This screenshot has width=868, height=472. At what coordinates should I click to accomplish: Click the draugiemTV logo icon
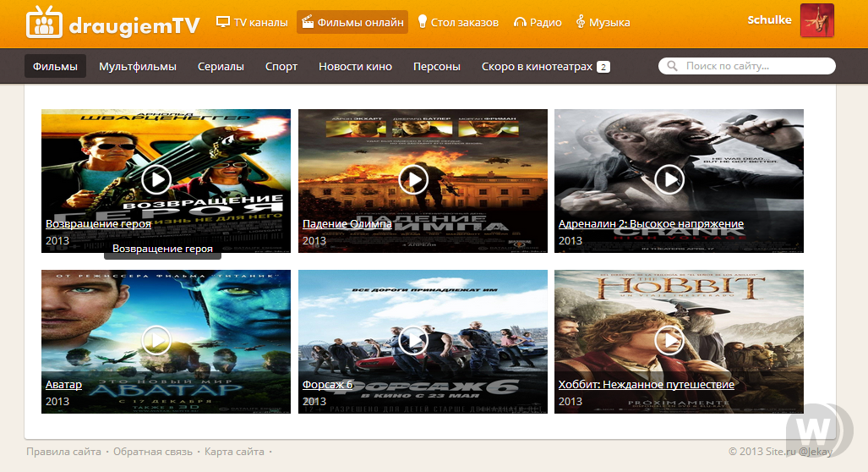coord(43,23)
